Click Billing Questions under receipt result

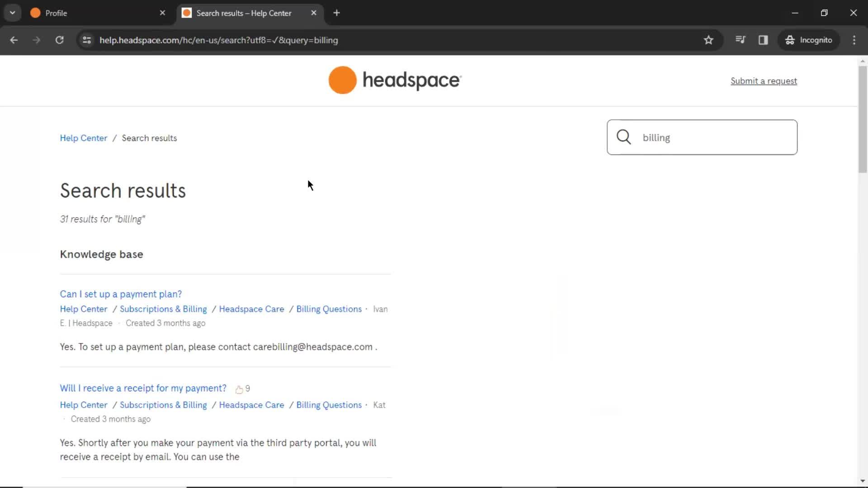pos(329,405)
